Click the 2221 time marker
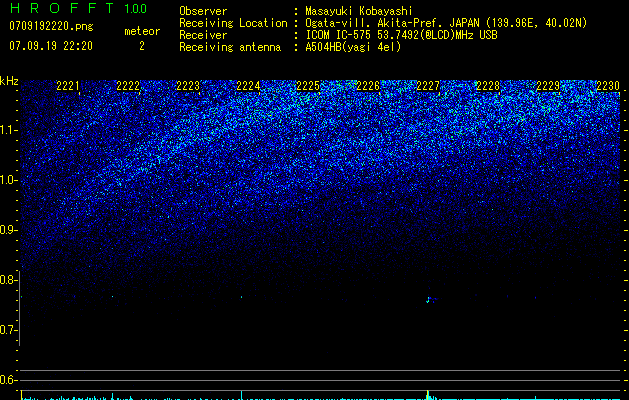Image resolution: width=629 pixels, height=400 pixels. 68,86
